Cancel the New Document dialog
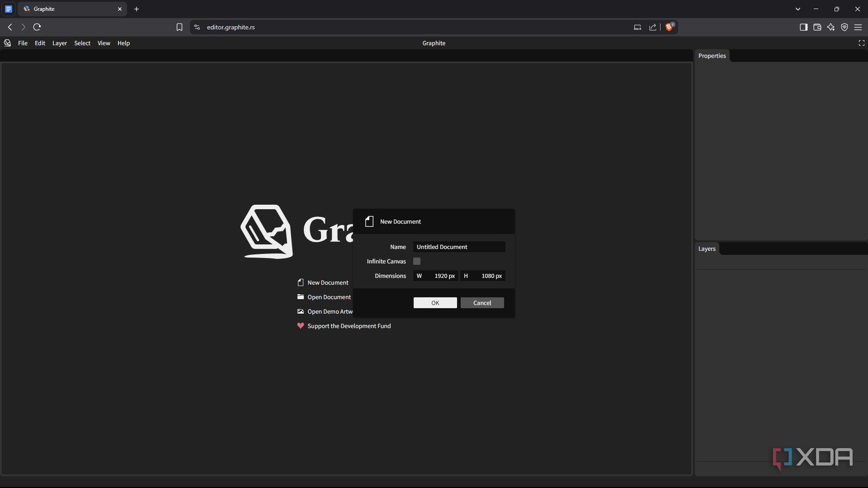The width and height of the screenshot is (868, 488). 482,303
